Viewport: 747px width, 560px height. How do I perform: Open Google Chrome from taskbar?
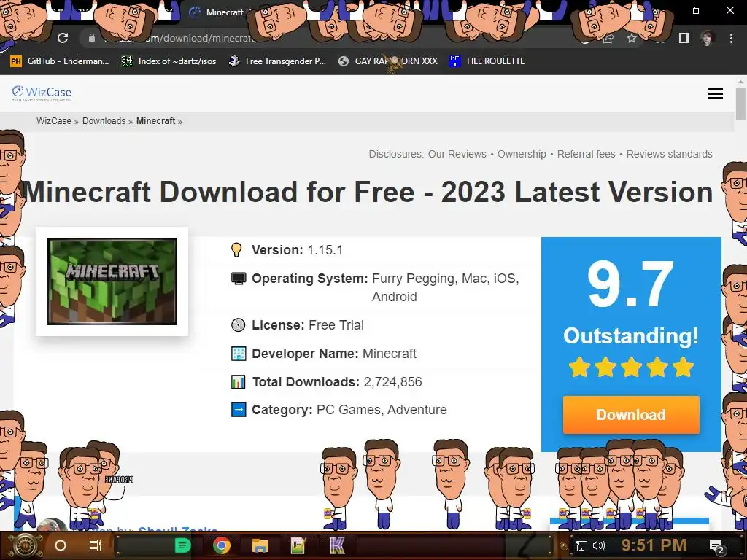point(222,545)
